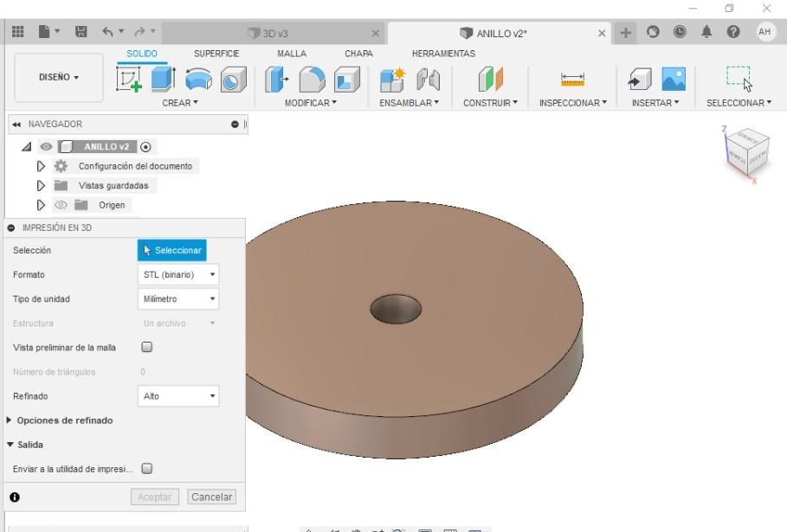Click the Insert Derive icon
Image resolution: width=787 pixels, height=532 pixels.
click(x=640, y=80)
